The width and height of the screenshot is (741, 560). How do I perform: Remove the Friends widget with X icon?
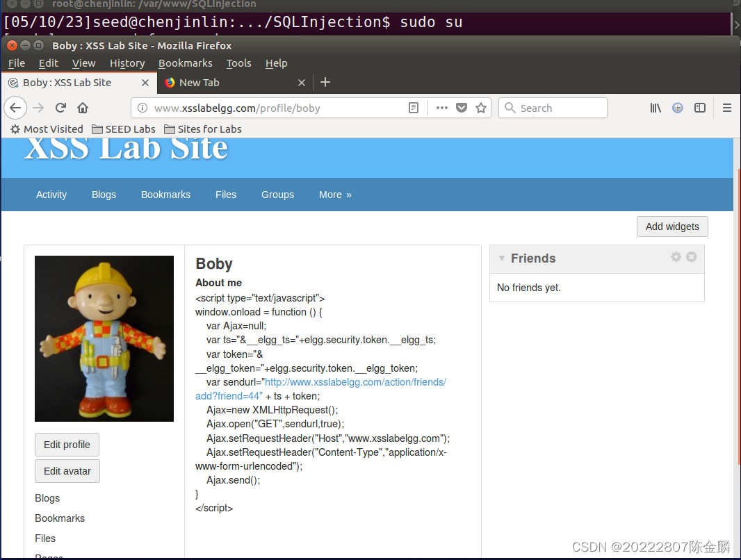click(x=692, y=256)
